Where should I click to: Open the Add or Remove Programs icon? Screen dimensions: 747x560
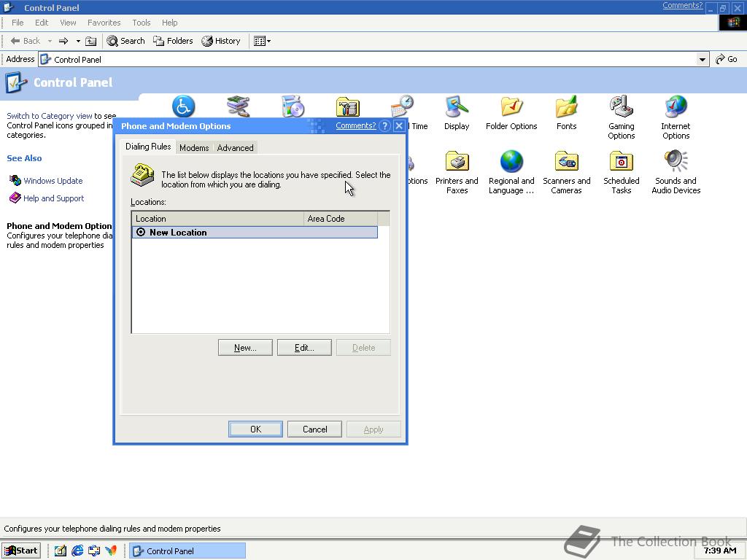(x=293, y=106)
